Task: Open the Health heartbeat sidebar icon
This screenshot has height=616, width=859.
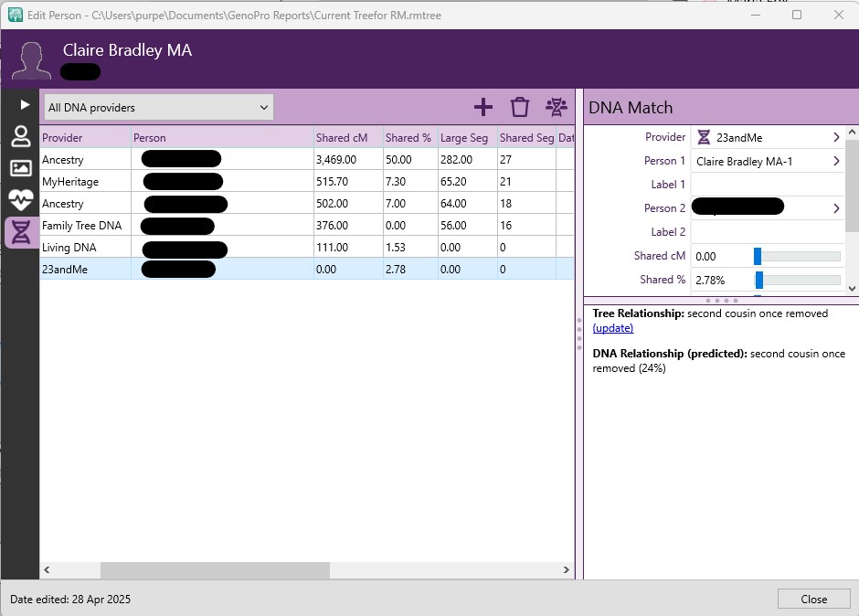Action: click(x=21, y=200)
